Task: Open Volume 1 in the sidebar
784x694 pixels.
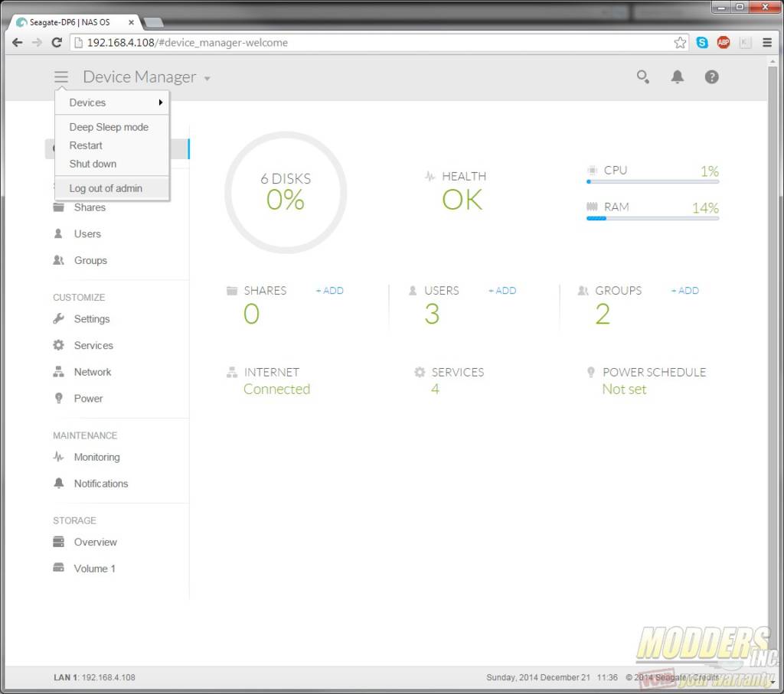Action: pos(94,568)
